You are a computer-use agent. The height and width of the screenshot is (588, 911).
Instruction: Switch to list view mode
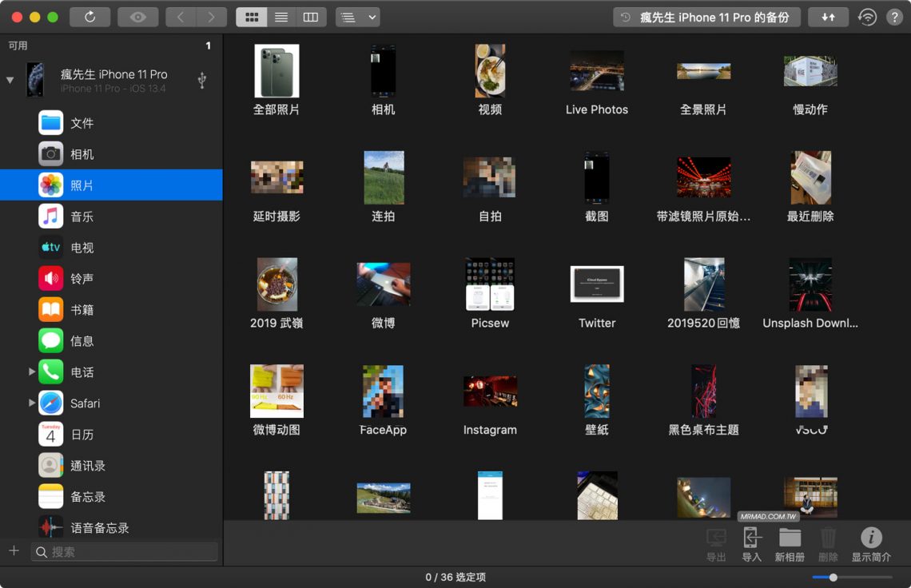tap(280, 16)
